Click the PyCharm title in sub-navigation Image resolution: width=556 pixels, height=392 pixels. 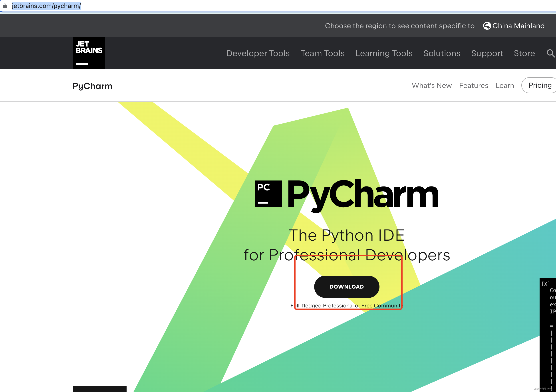(92, 86)
